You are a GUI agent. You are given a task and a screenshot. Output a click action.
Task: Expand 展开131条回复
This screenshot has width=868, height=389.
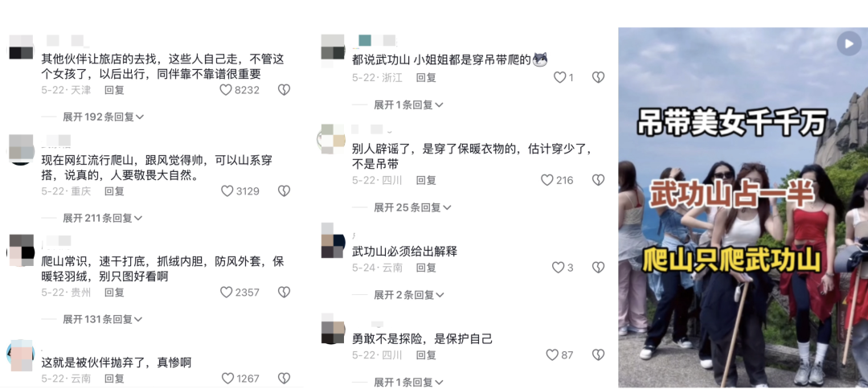coord(102,319)
